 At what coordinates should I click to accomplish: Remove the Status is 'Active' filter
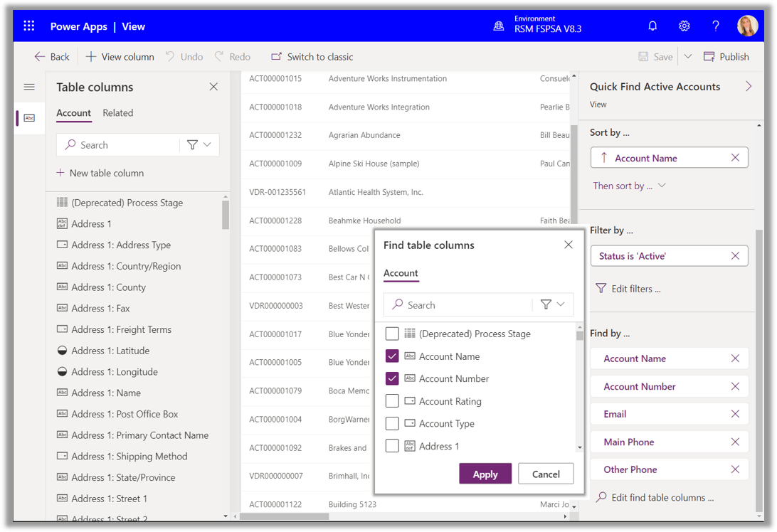(x=734, y=255)
